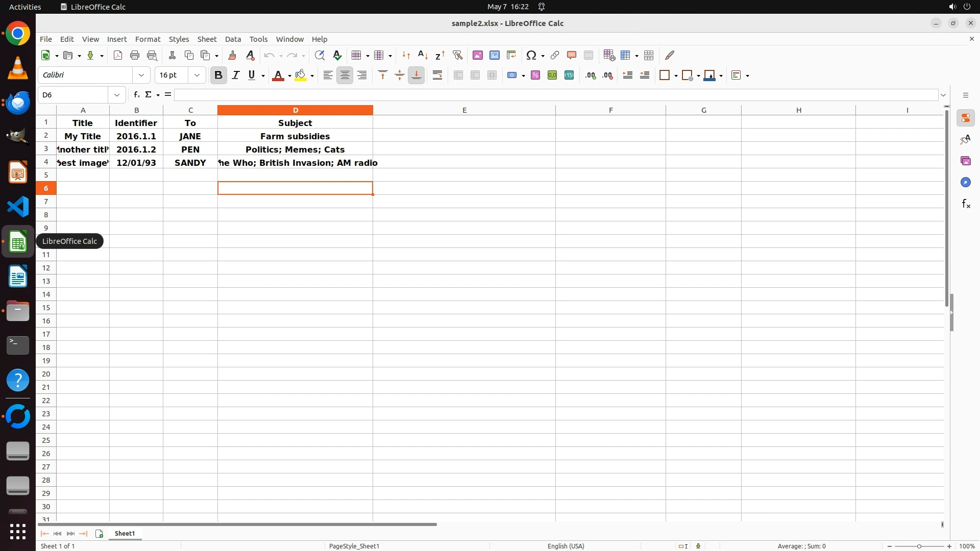Click the AutoFilter icon
Screen dimensions: 980x551
click(457, 55)
